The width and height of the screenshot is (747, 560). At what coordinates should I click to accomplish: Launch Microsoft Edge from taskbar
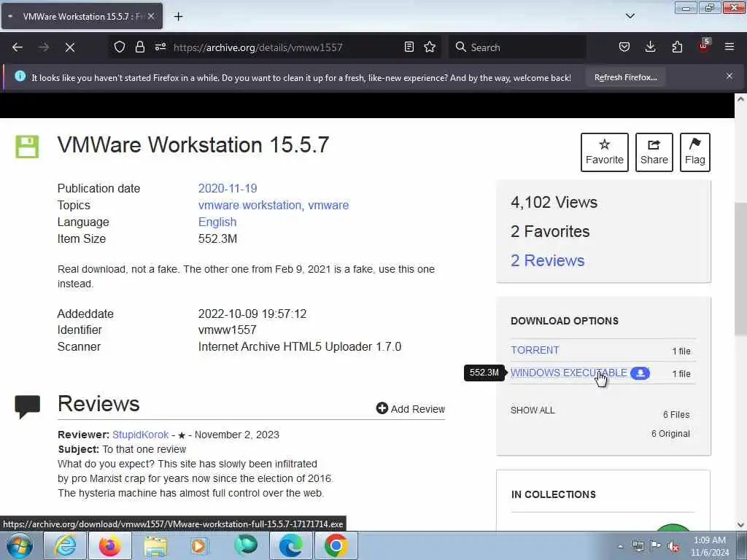[290, 545]
